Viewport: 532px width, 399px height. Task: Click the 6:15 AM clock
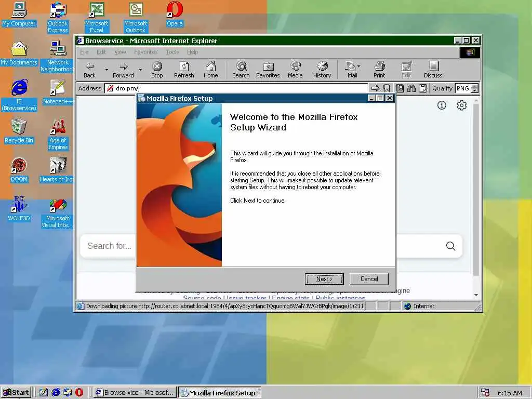[x=510, y=393]
